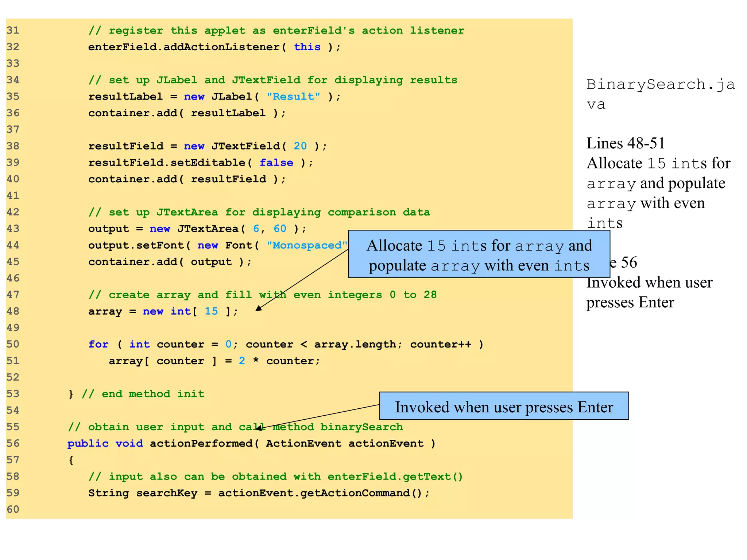Select 'enterField.addActionListener( this );' on line 32

tap(214, 47)
